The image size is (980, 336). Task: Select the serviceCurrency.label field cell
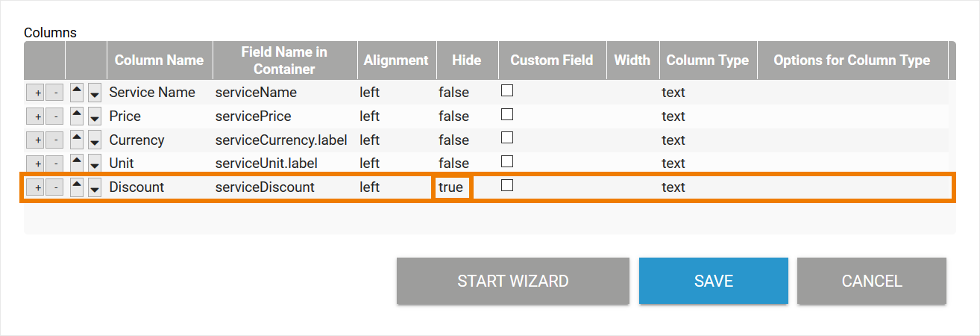(281, 140)
